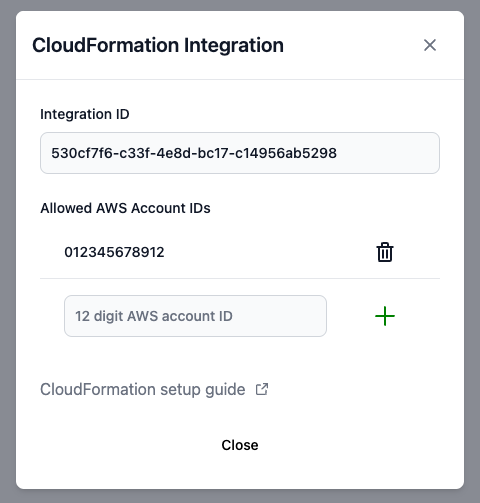Open the CloudFormation setup guide link
Screen dimensions: 480x503
coord(143,389)
